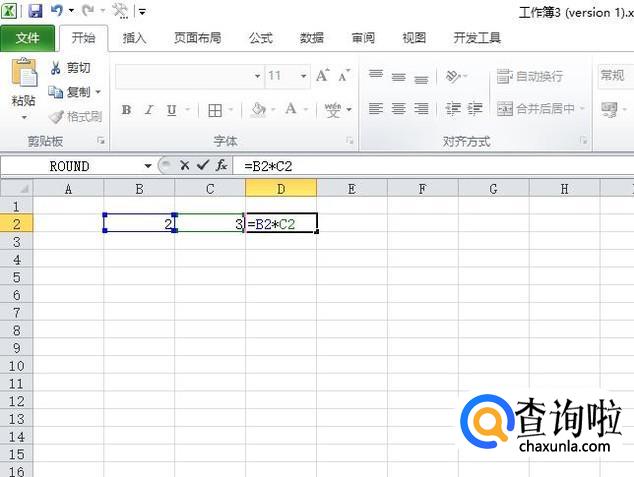Click the decrease indent icon

pyautogui.click(x=453, y=109)
